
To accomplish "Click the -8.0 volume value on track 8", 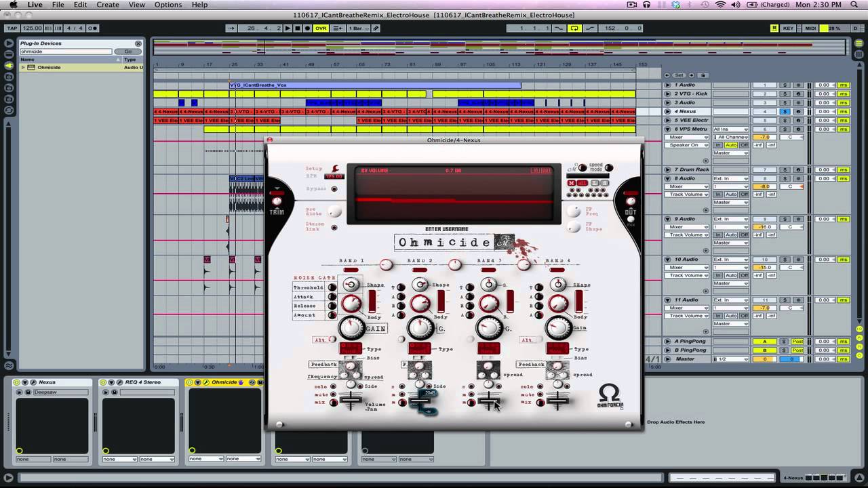I will pos(765,186).
